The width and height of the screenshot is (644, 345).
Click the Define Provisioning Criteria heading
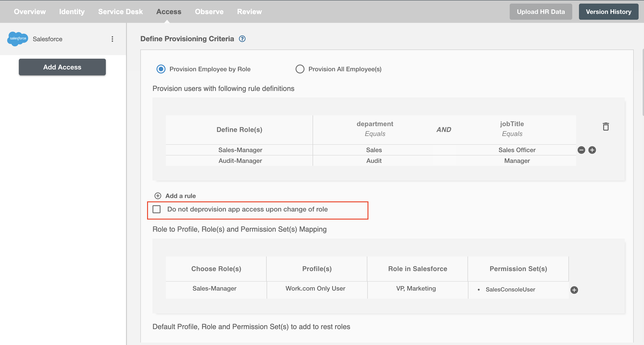pos(187,39)
